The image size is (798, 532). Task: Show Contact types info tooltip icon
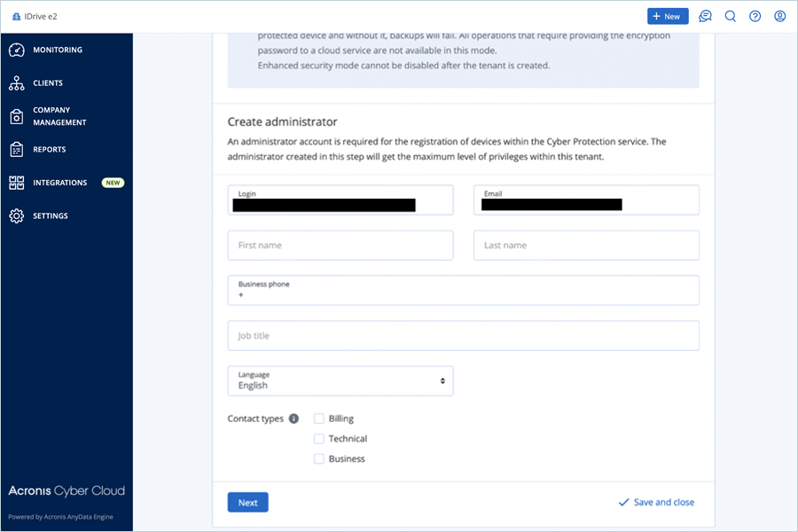pyautogui.click(x=293, y=419)
